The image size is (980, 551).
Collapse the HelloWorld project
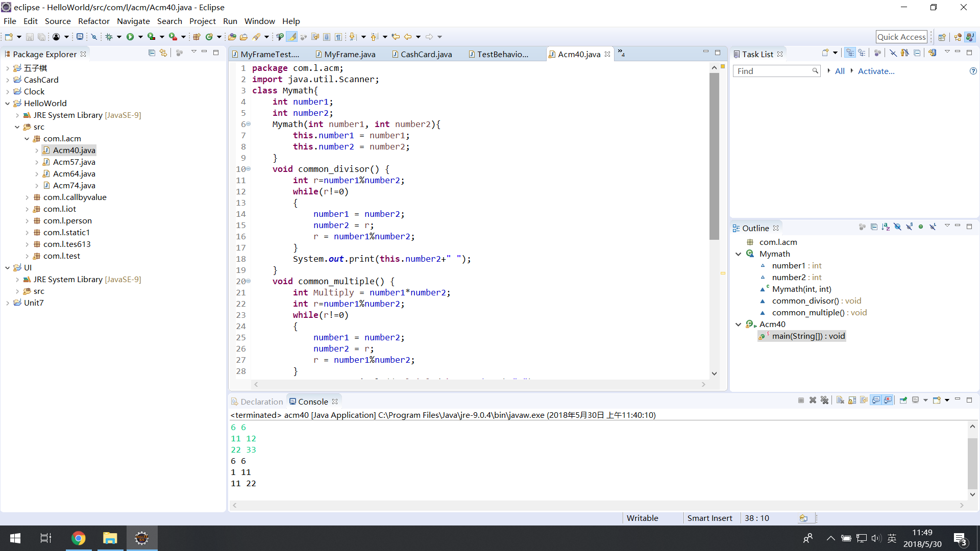point(8,104)
